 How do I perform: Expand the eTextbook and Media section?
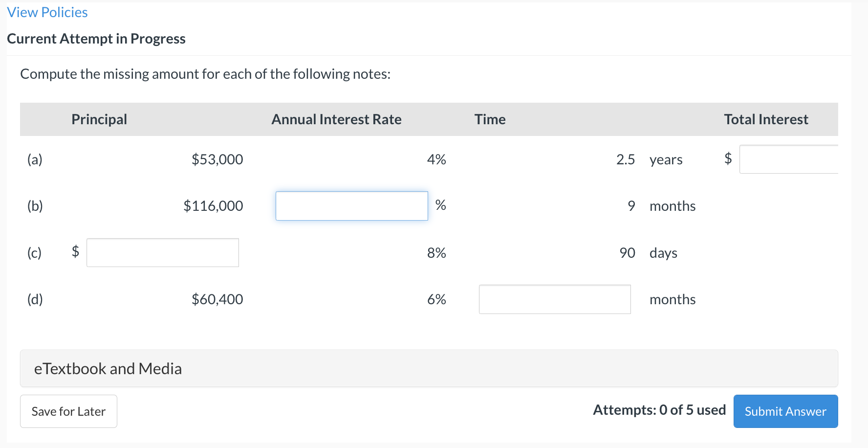click(108, 368)
